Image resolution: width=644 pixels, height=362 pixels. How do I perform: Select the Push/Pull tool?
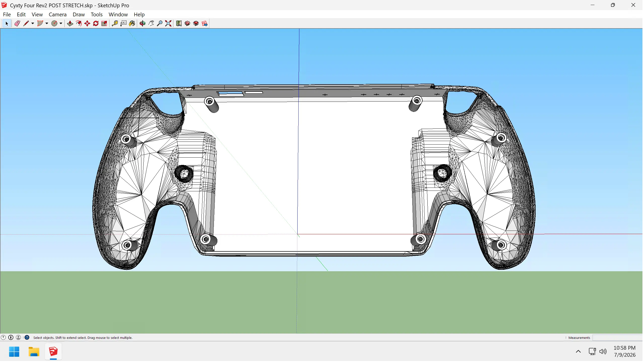pos(70,24)
